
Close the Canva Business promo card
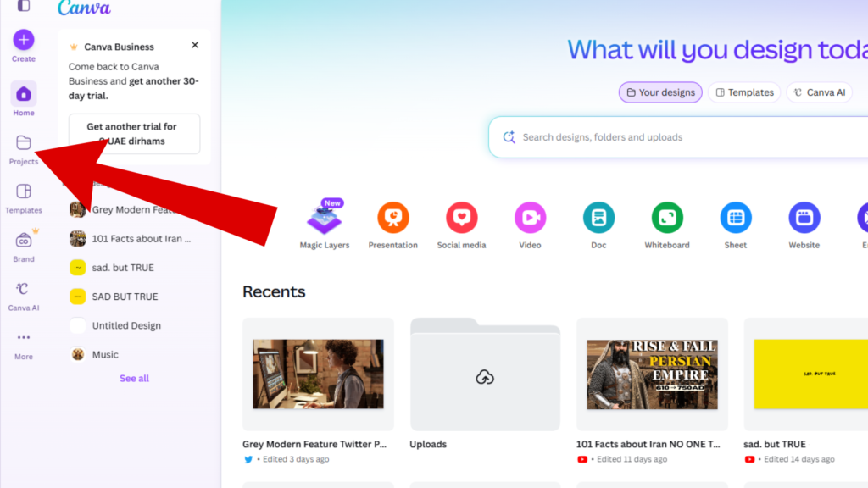coord(195,46)
